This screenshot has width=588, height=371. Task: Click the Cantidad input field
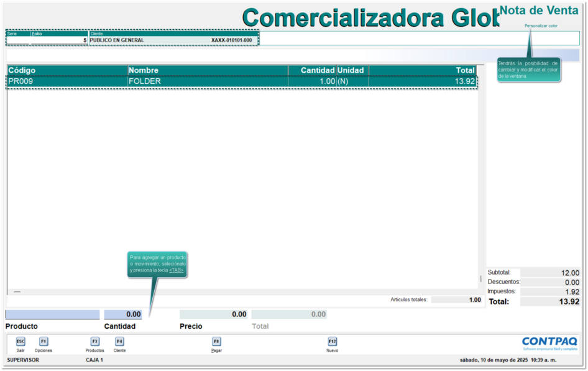tap(123, 314)
